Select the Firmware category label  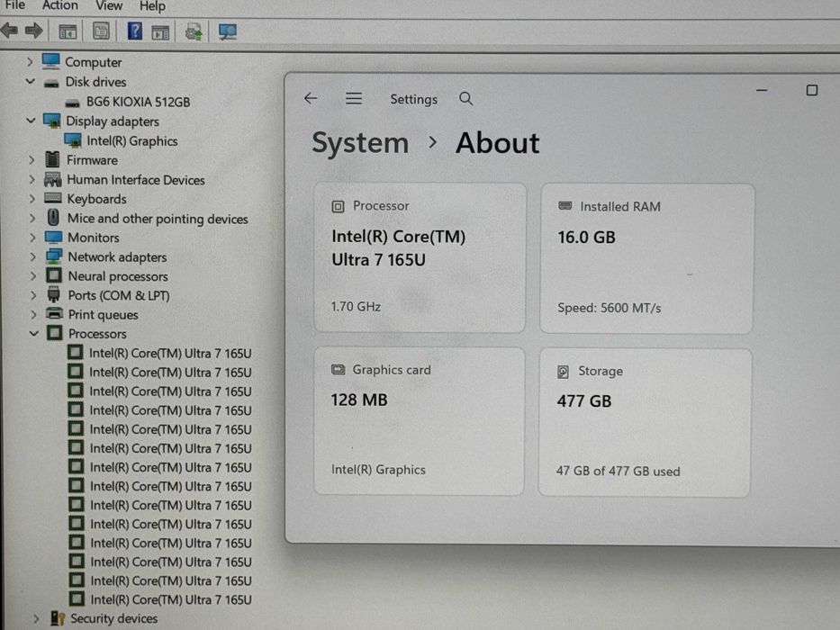pyautogui.click(x=92, y=160)
